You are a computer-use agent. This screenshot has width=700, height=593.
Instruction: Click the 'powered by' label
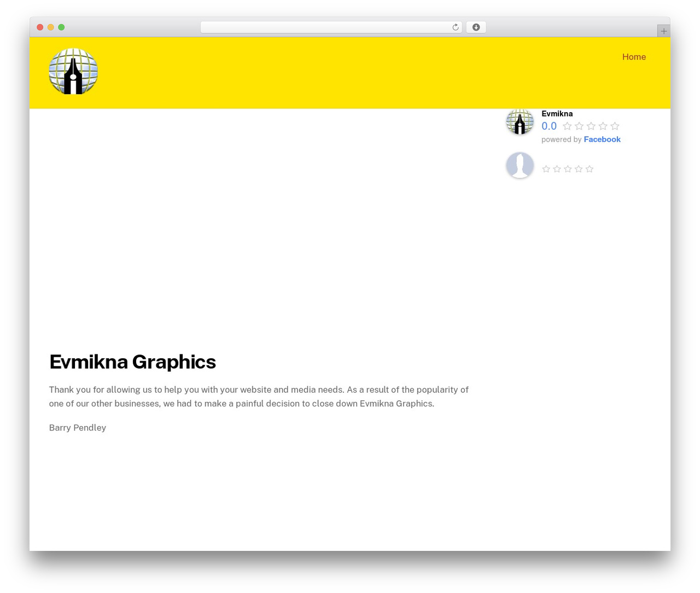coord(561,139)
